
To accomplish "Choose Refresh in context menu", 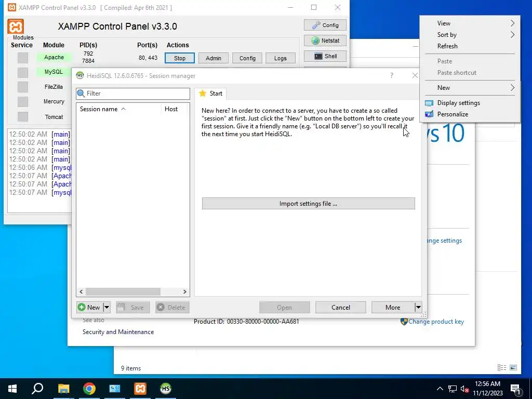I will click(x=470, y=46).
